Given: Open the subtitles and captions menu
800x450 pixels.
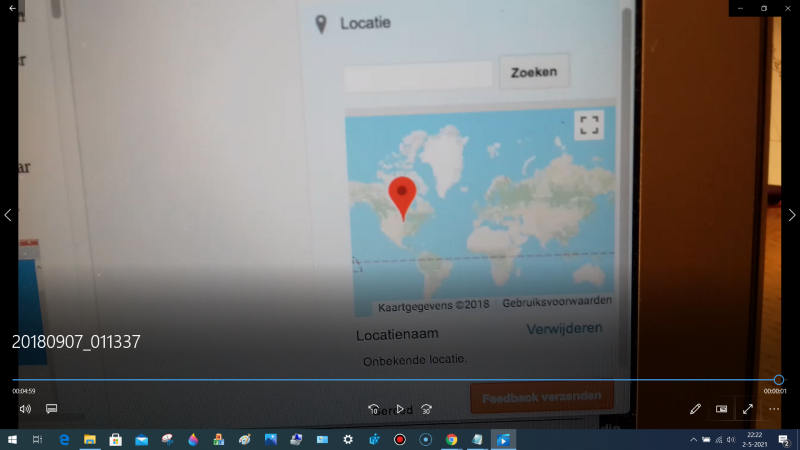Looking at the screenshot, I should (x=52, y=409).
